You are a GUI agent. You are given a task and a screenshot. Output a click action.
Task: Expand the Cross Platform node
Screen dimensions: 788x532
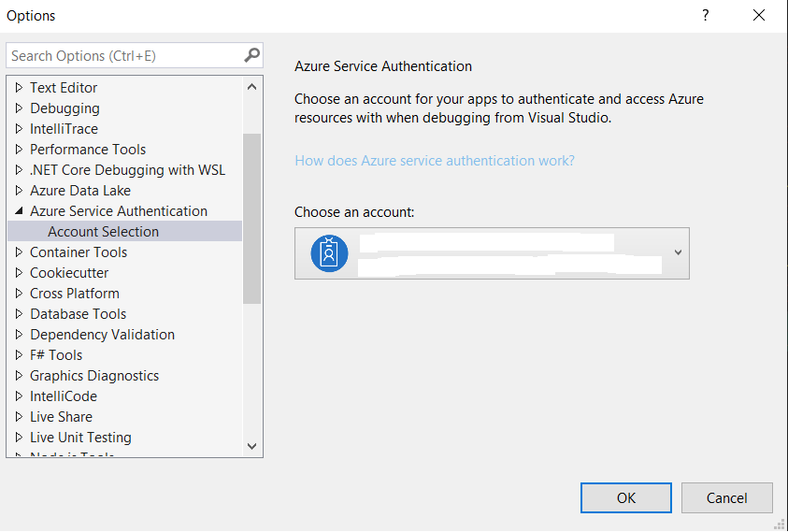click(19, 294)
